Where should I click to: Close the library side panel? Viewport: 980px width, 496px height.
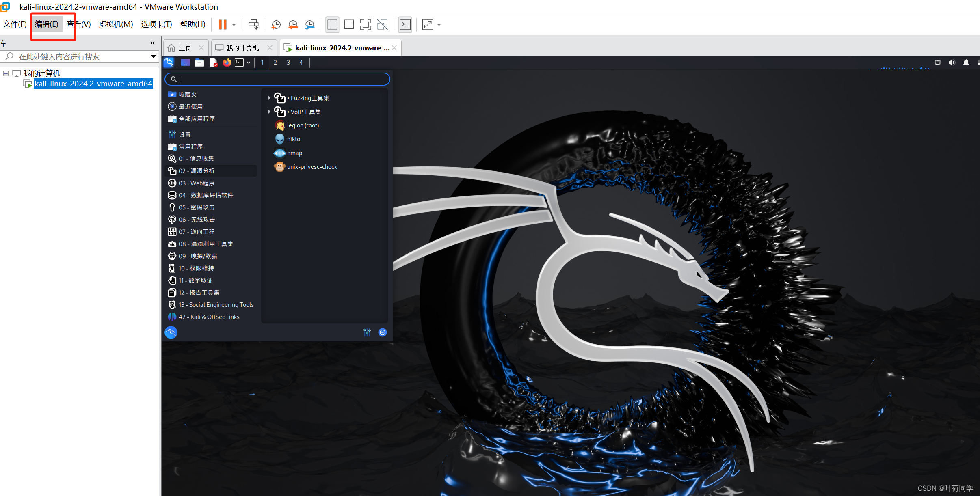click(x=152, y=43)
